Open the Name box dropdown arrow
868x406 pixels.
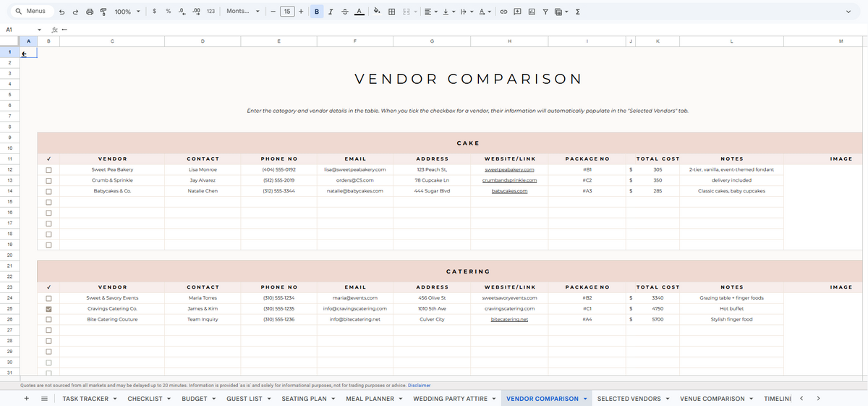pos(39,30)
